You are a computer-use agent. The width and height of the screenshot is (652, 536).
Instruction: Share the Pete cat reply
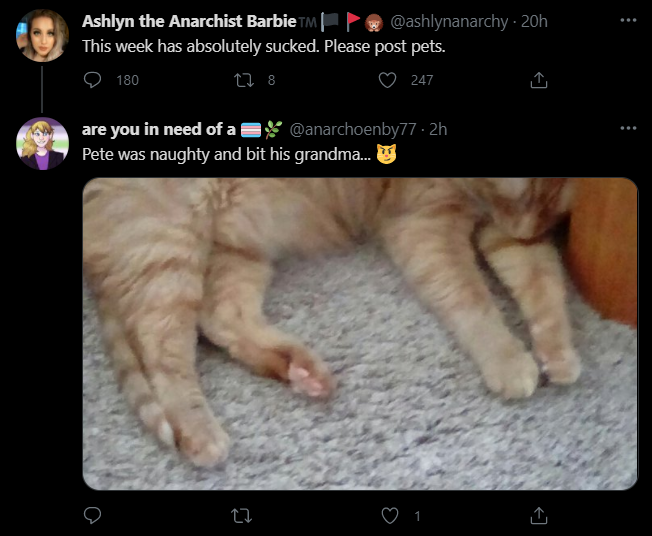[539, 516]
